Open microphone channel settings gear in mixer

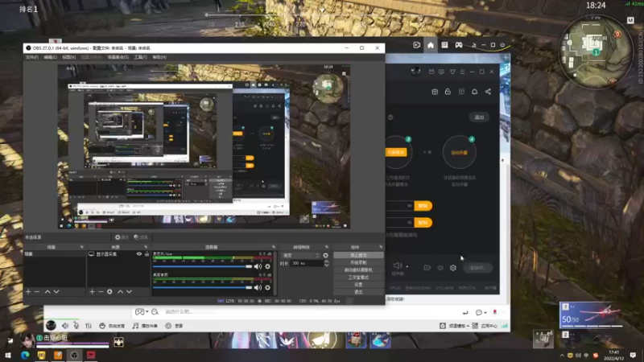268,266
